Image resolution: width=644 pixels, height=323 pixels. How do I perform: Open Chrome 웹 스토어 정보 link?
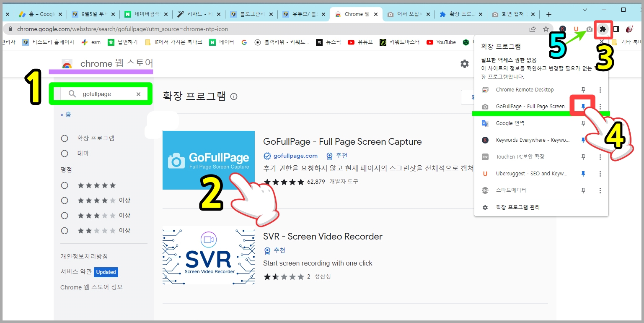click(91, 287)
